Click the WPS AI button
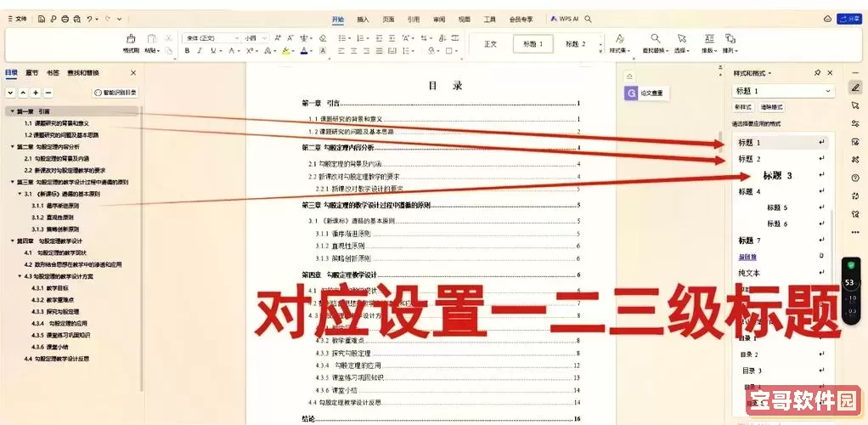 [x=565, y=19]
